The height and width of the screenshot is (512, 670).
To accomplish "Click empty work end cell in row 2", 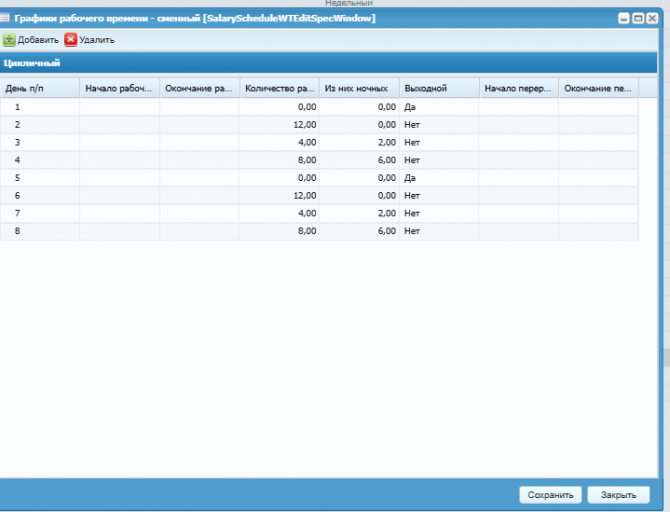I will (x=200, y=125).
